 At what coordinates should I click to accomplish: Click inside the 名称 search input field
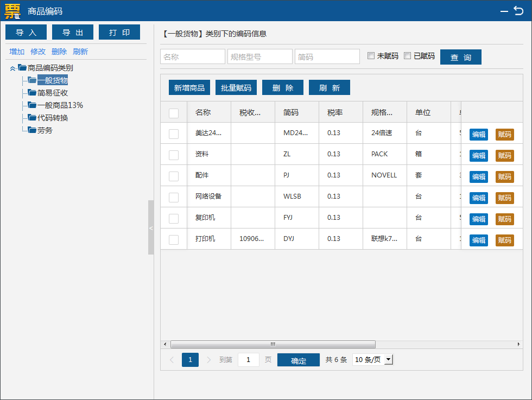tap(192, 56)
